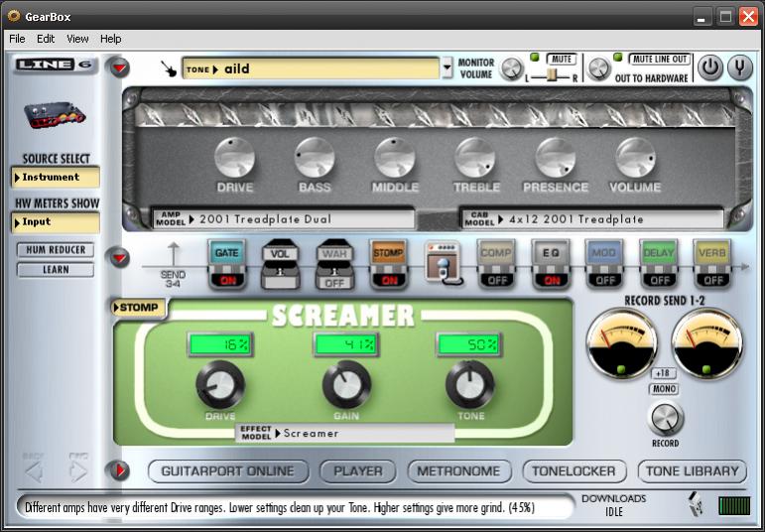
Task: Select the amp and microphone icon in chain
Action: coord(443,263)
